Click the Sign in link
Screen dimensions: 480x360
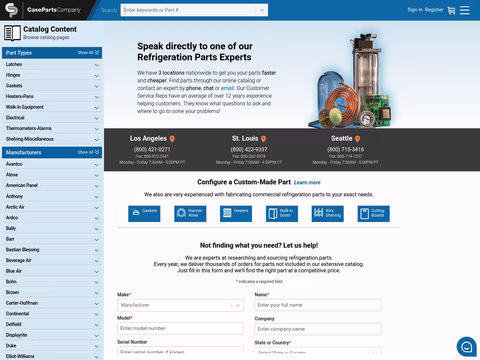point(415,10)
